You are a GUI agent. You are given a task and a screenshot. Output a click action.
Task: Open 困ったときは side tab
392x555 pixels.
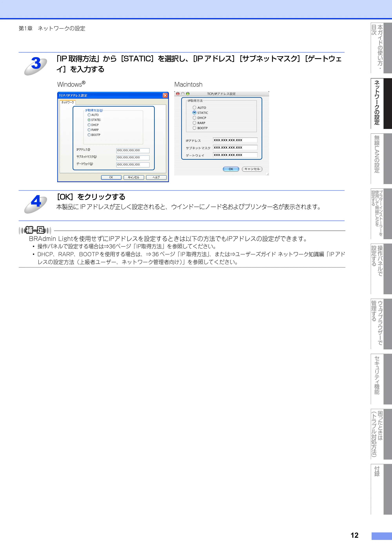coord(381,434)
